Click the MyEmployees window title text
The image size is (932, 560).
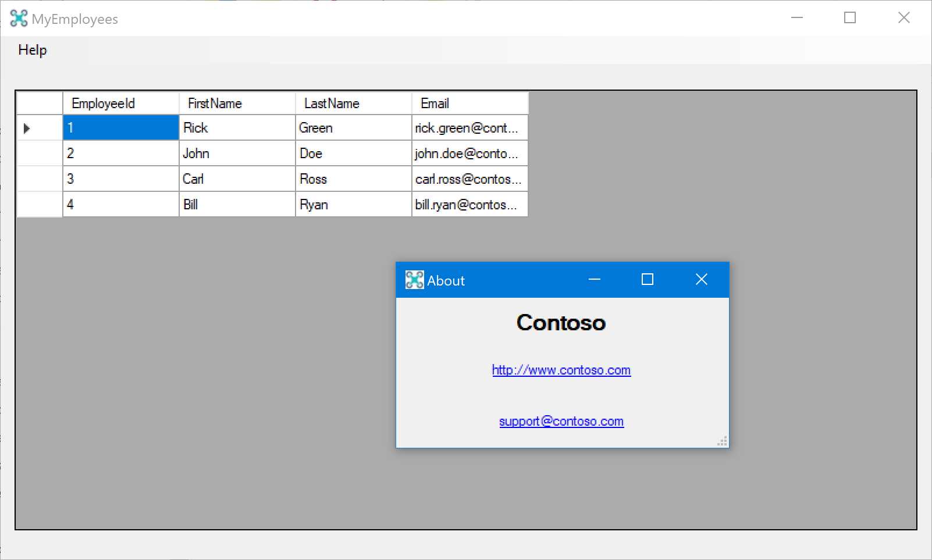coord(75,20)
